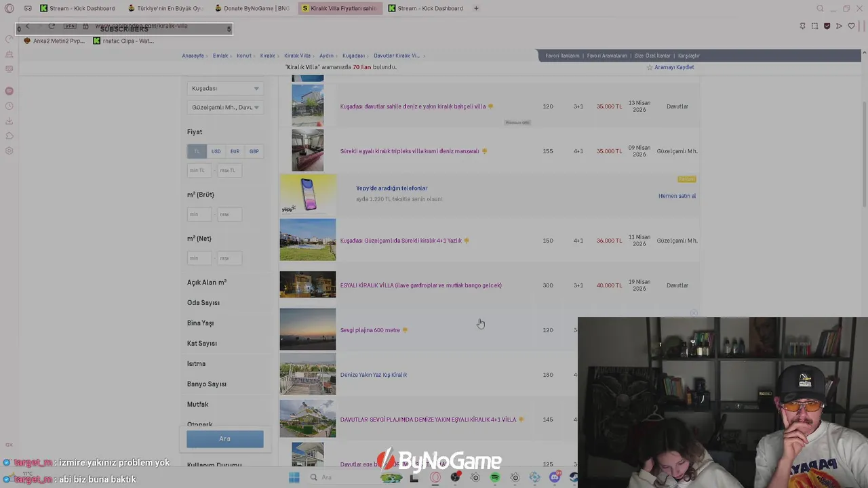Open a new tab with plus button
This screenshot has width=868, height=488.
476,8
